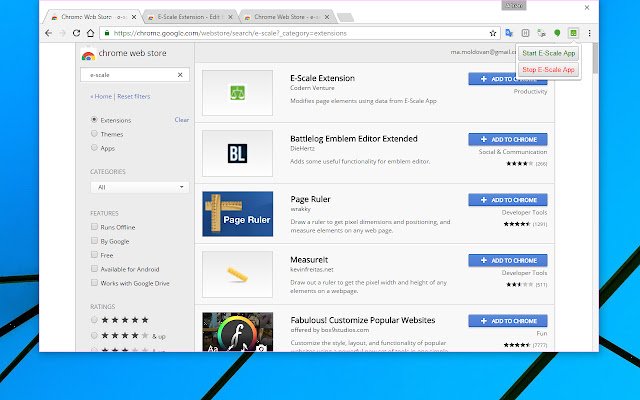Enable the Free checkbox
This screenshot has height=400, width=640.
(x=94, y=255)
